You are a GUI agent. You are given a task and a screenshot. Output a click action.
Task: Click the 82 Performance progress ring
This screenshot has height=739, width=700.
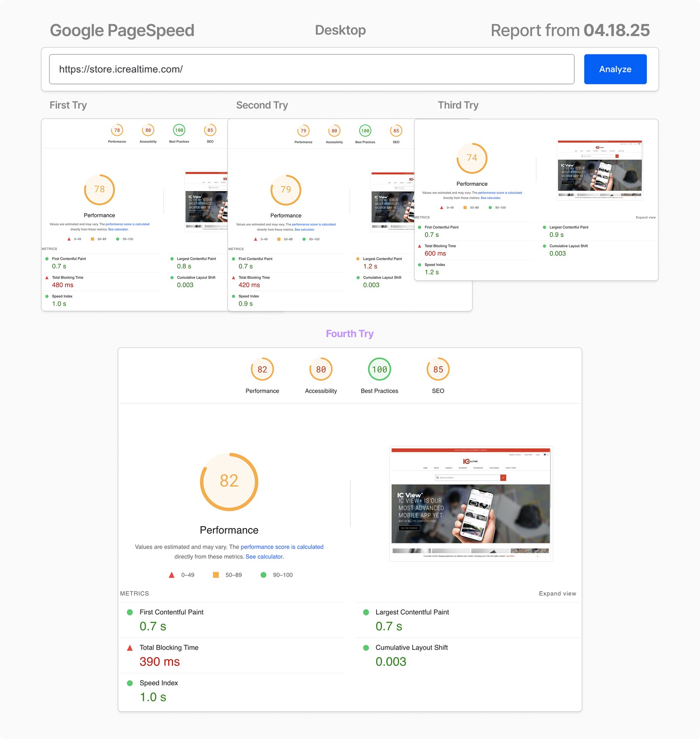click(x=228, y=482)
